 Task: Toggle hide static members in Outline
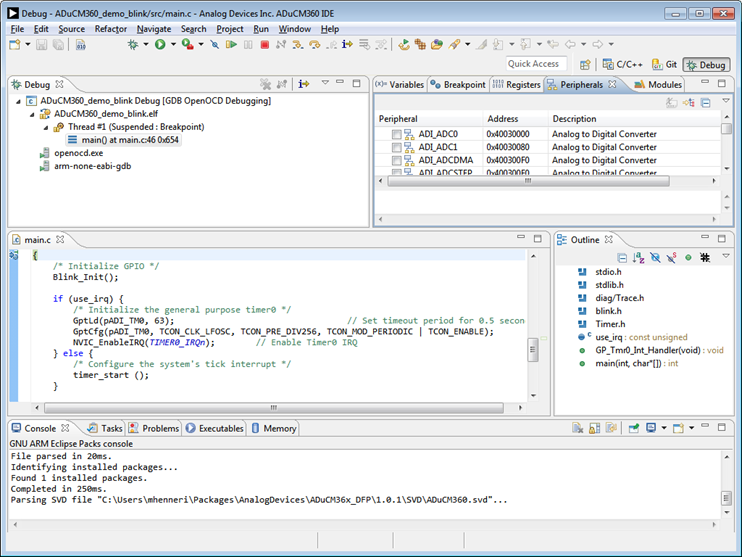671,258
